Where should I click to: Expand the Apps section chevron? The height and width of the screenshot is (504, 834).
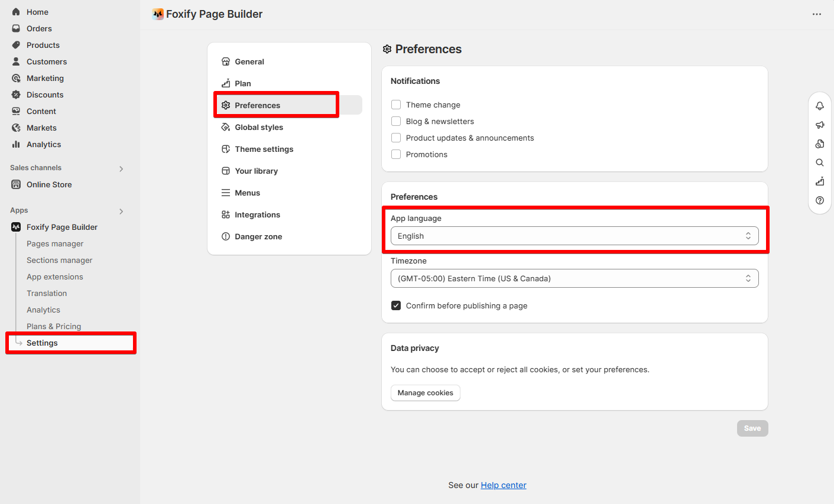click(121, 211)
